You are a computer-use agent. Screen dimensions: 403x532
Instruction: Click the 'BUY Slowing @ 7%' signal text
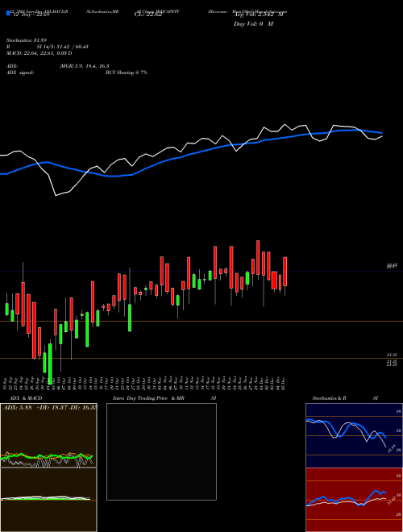127,73
